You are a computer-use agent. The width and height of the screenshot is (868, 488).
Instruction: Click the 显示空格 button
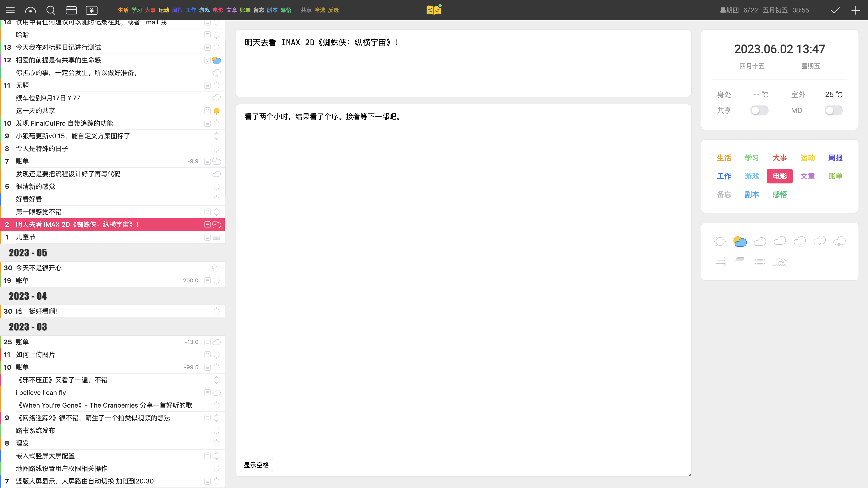256,465
